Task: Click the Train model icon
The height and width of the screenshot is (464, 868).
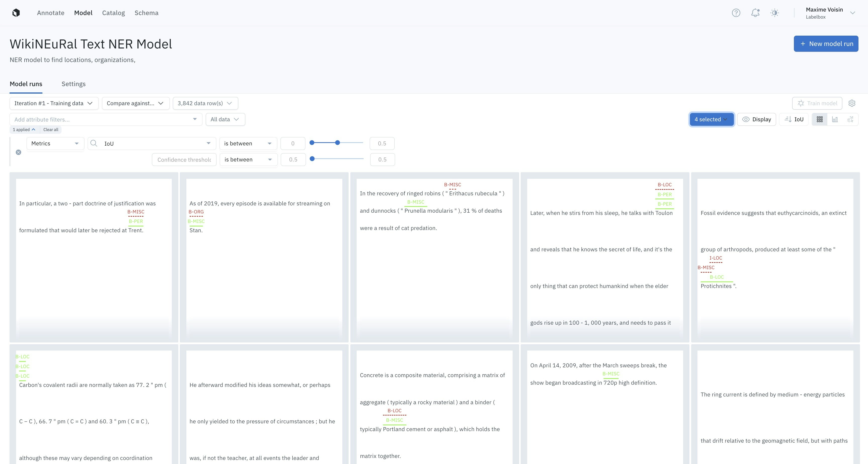Action: [801, 103]
